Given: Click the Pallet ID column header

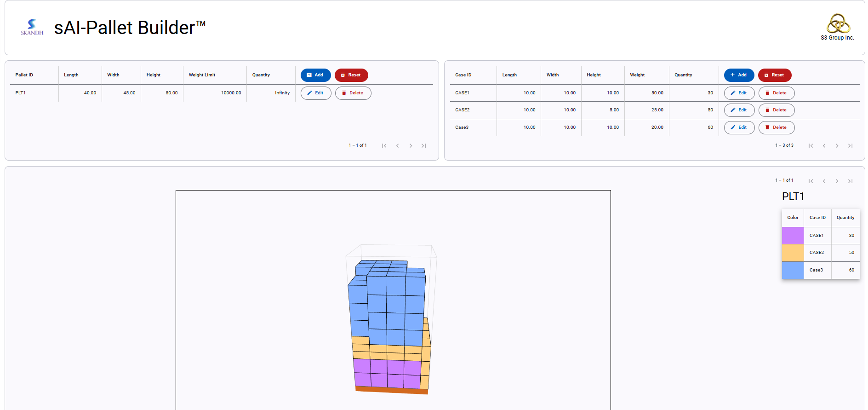Looking at the screenshot, I should point(24,75).
